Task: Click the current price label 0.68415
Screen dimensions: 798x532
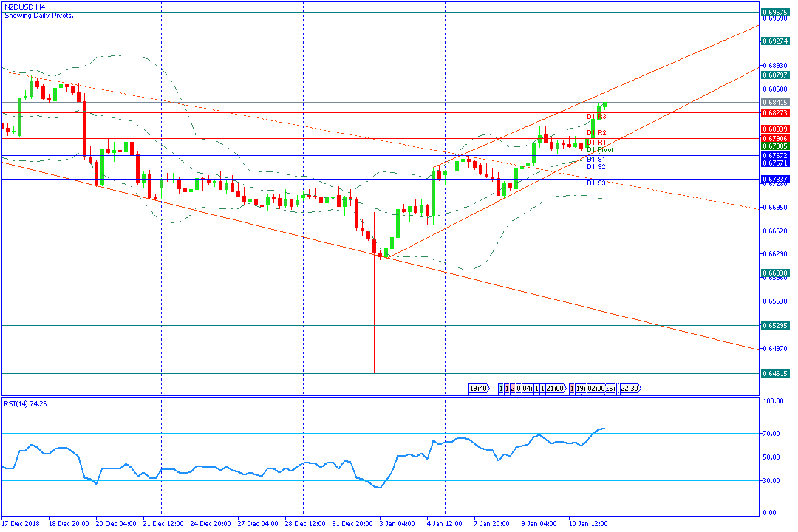Action: (x=775, y=102)
